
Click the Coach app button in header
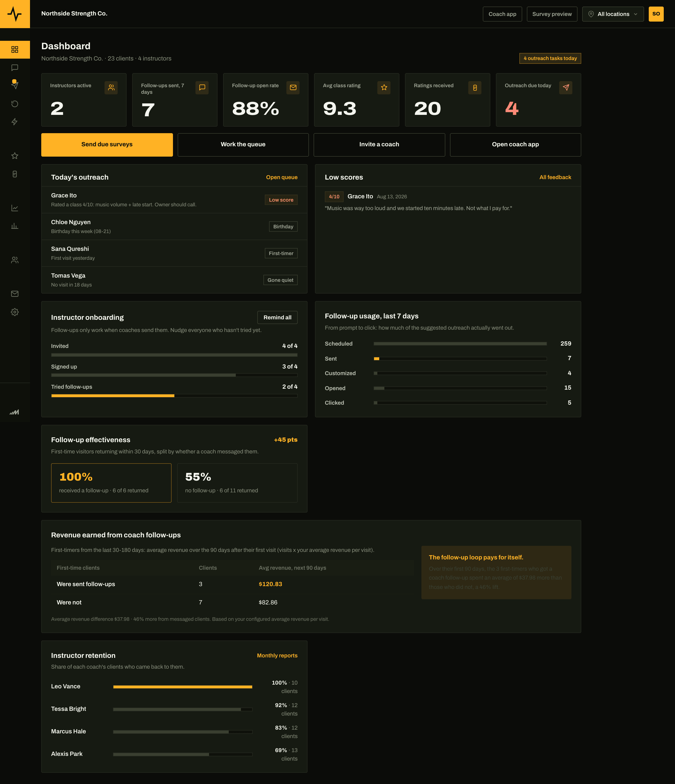502,14
